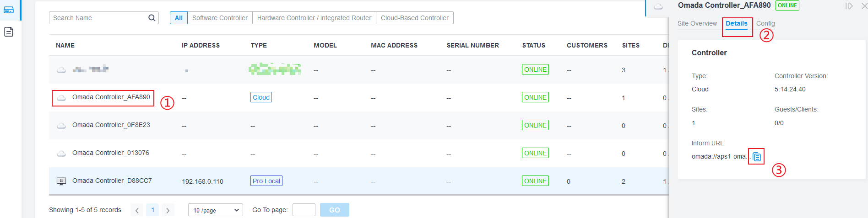Click the Go To page input box
This screenshot has width=868, height=218.
pyautogui.click(x=304, y=210)
